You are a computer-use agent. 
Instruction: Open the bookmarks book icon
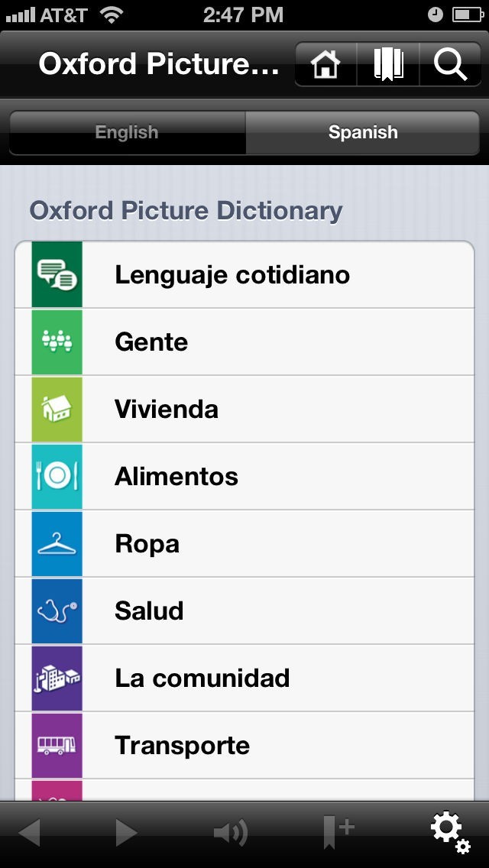(x=388, y=64)
